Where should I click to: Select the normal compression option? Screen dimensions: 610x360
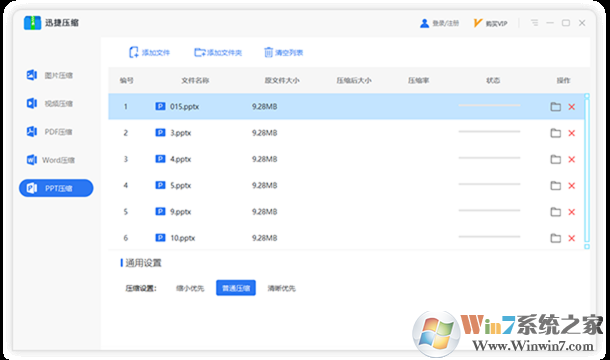[236, 288]
